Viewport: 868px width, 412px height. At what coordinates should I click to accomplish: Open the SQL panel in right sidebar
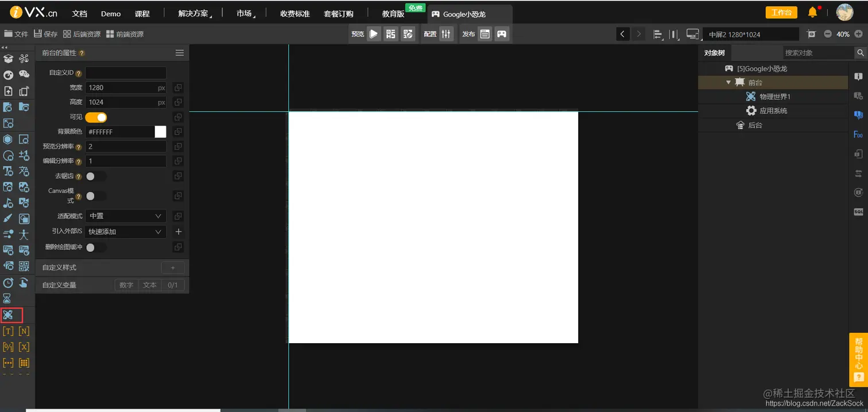858,211
